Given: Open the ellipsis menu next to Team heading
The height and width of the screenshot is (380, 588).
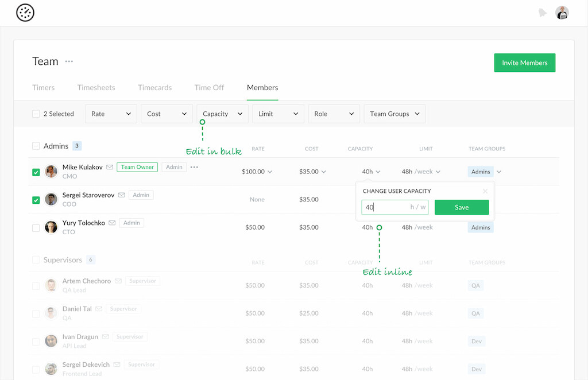Looking at the screenshot, I should [x=69, y=61].
